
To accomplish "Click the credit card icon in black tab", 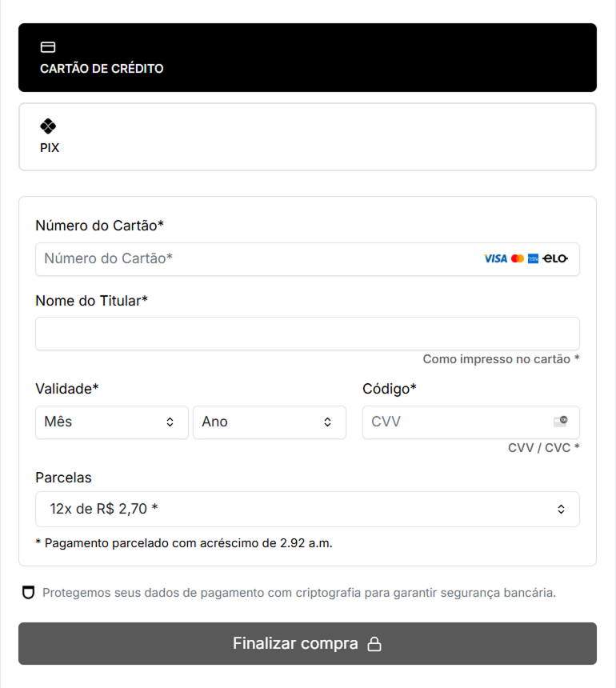I will 48,47.
